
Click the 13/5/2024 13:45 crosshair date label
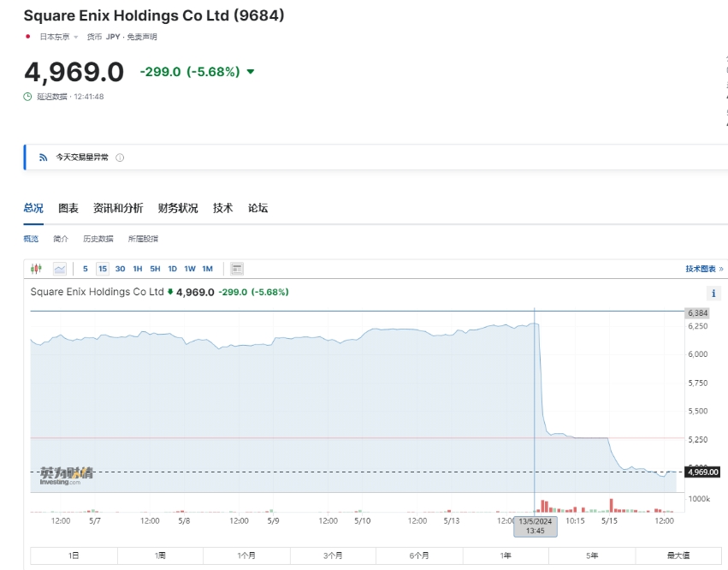(x=536, y=526)
